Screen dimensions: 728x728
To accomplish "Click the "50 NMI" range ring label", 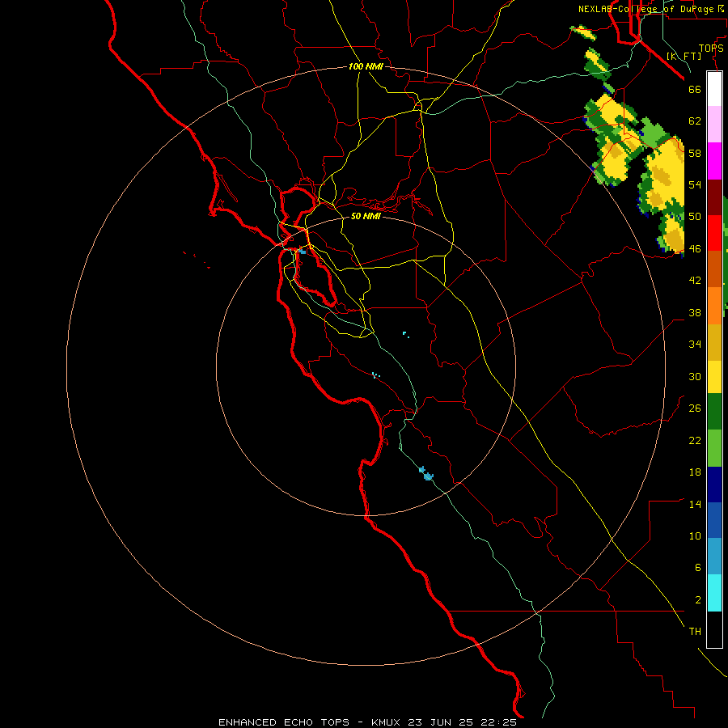I will click(366, 216).
